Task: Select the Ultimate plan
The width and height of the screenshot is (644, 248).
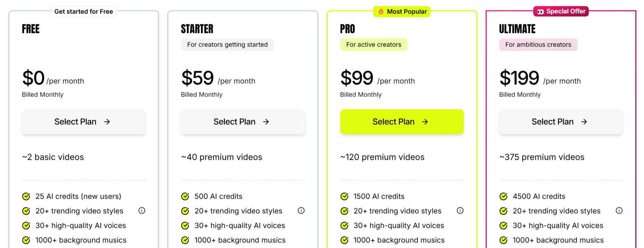Action: (x=561, y=122)
